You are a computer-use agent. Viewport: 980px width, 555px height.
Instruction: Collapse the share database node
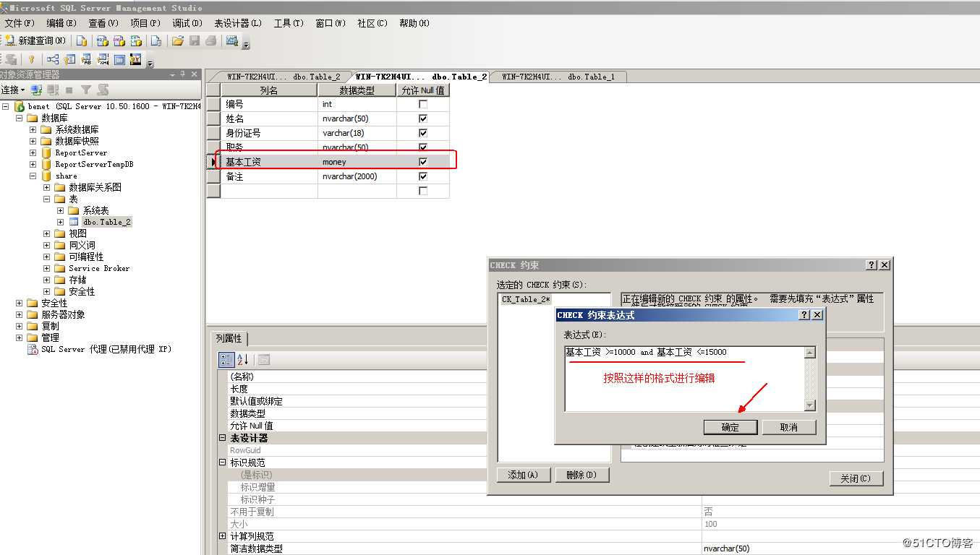tap(33, 176)
